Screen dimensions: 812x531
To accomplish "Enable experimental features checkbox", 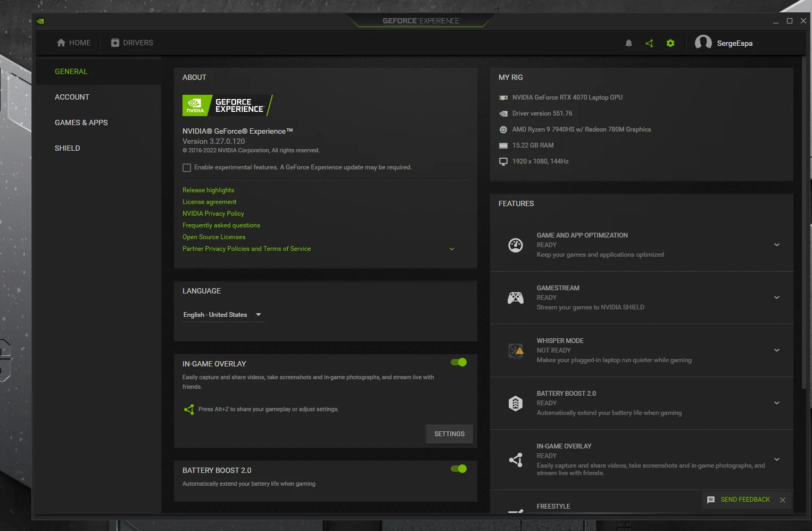I will [187, 167].
